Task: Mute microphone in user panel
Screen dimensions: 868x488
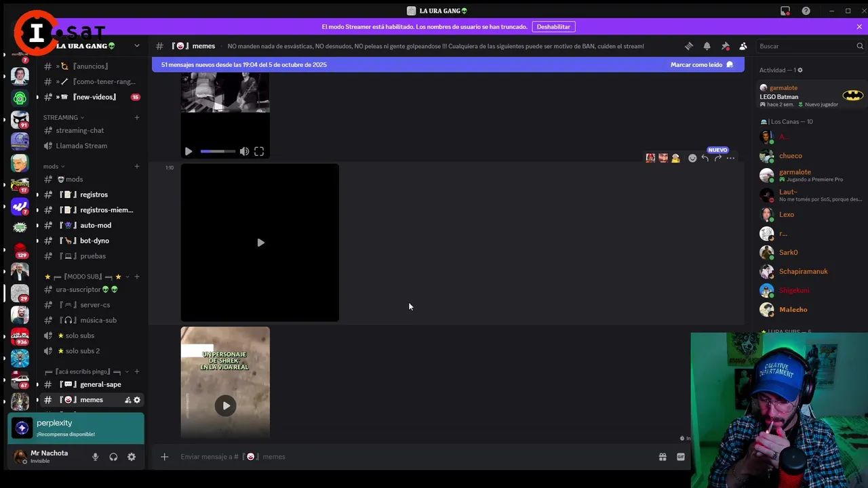Action: 95,457
